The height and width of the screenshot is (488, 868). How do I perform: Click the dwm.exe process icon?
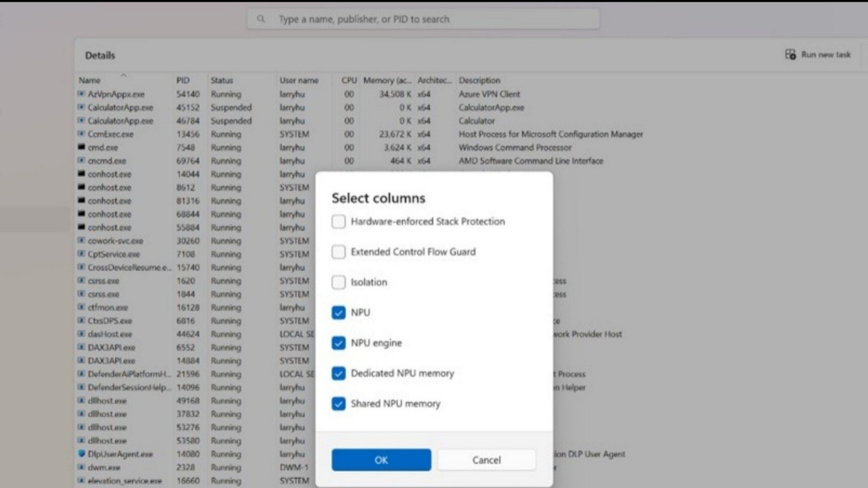click(81, 467)
